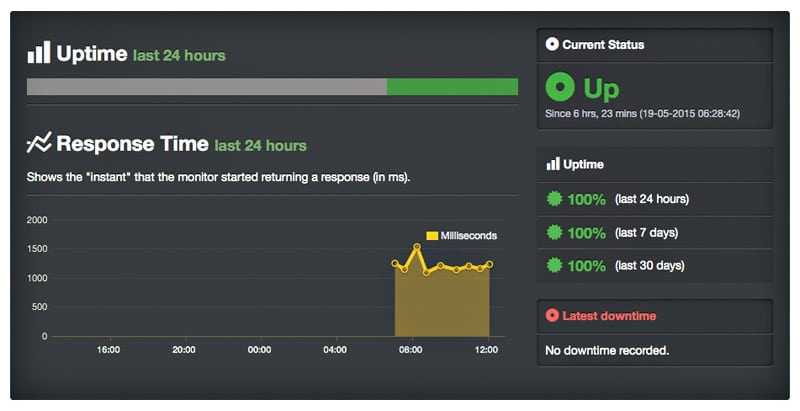Click the bar chart icon beside the large Uptime heading
This screenshot has height=411, width=800.
pos(39,53)
